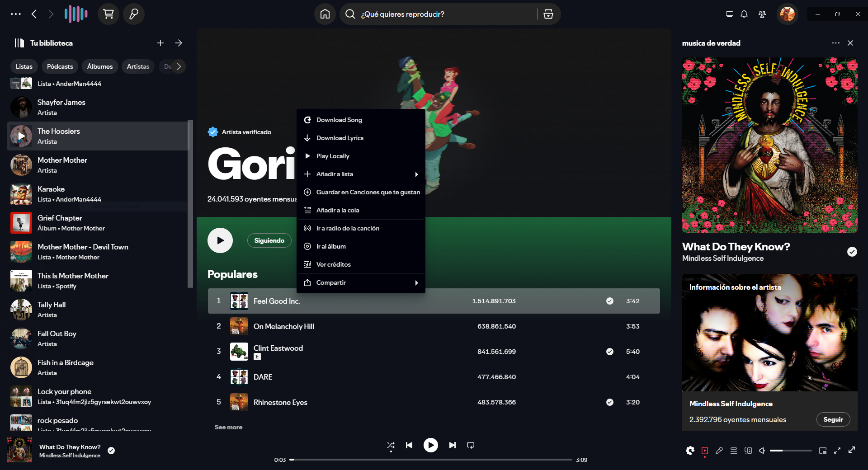Open the connect-to-device icon in top bar
The image size is (868, 470).
(x=729, y=14)
